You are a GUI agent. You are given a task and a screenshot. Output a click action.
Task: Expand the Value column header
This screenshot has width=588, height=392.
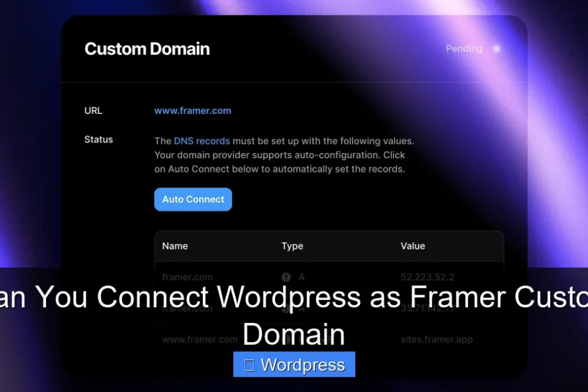click(413, 246)
